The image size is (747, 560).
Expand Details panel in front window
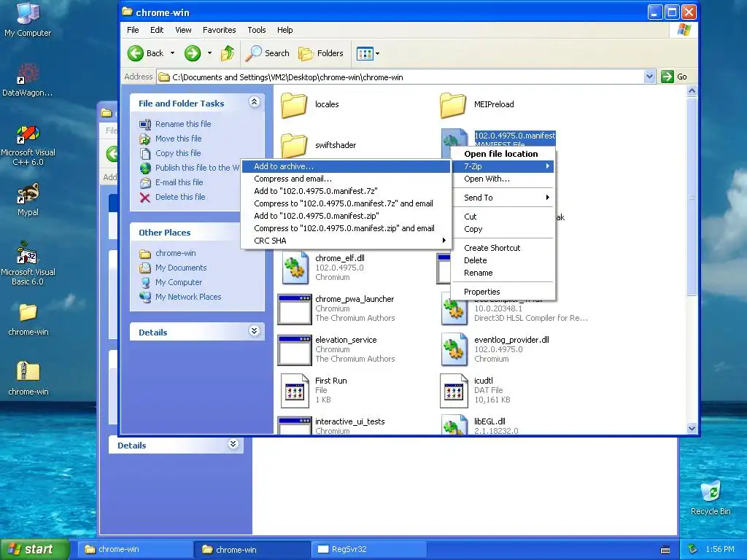[255, 331]
